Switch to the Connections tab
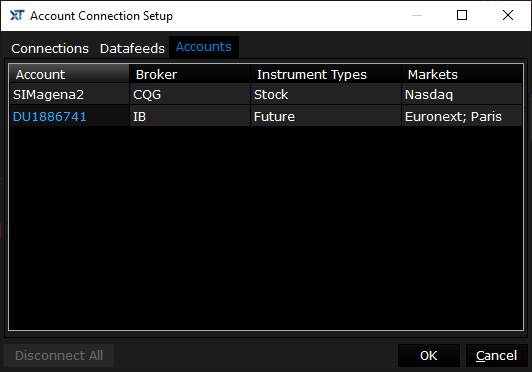This screenshot has width=532, height=372. (50, 49)
